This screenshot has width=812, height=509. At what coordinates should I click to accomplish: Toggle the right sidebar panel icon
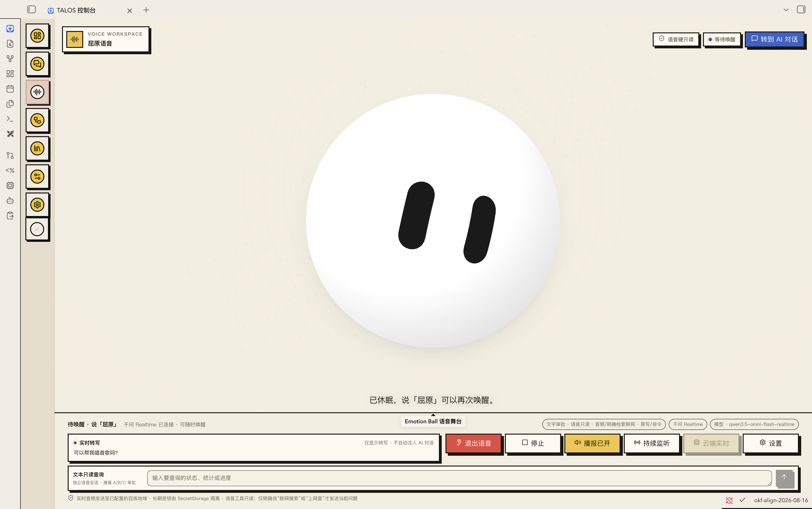[801, 9]
